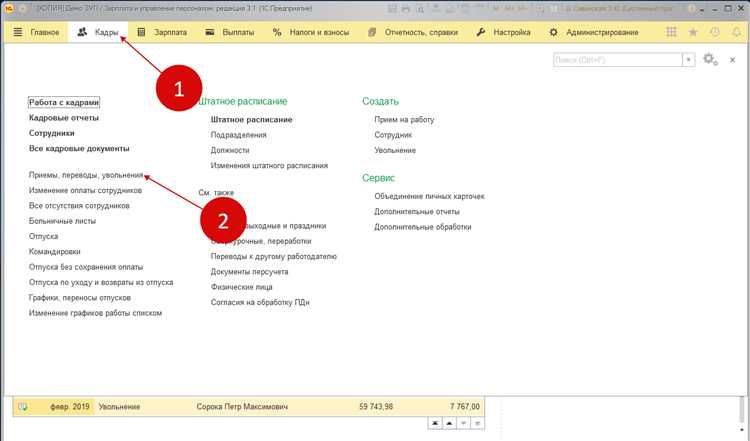Open the History clock icon
The height and width of the screenshot is (441, 750).
(714, 32)
